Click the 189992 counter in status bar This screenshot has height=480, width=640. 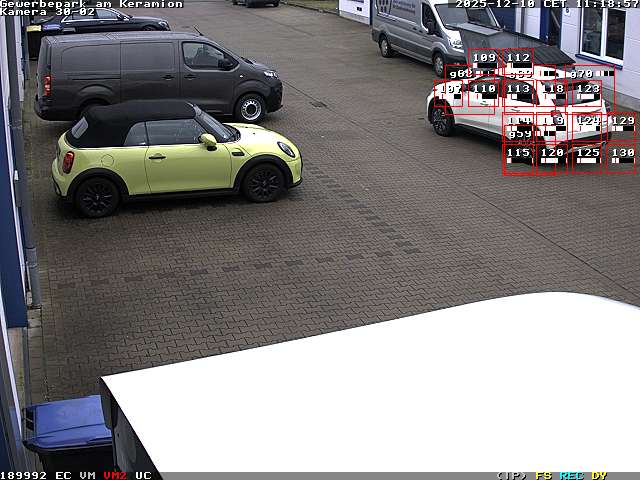[23, 475]
